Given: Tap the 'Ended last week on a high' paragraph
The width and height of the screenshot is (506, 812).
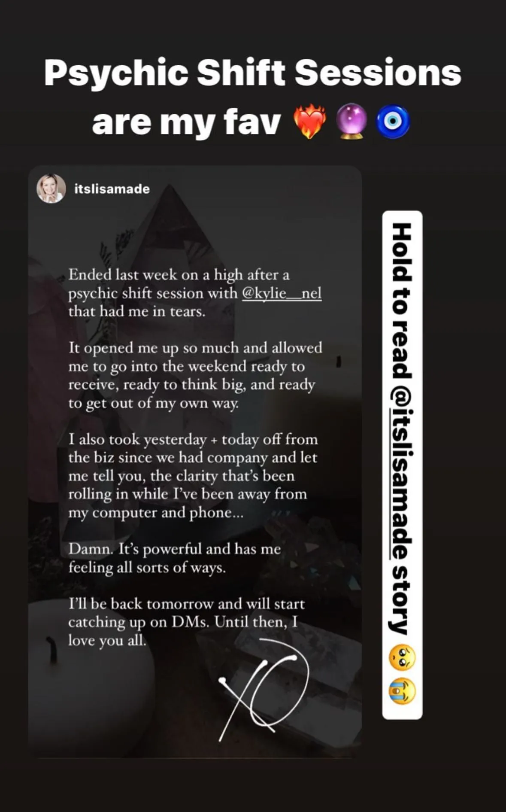Looking at the screenshot, I should (195, 293).
